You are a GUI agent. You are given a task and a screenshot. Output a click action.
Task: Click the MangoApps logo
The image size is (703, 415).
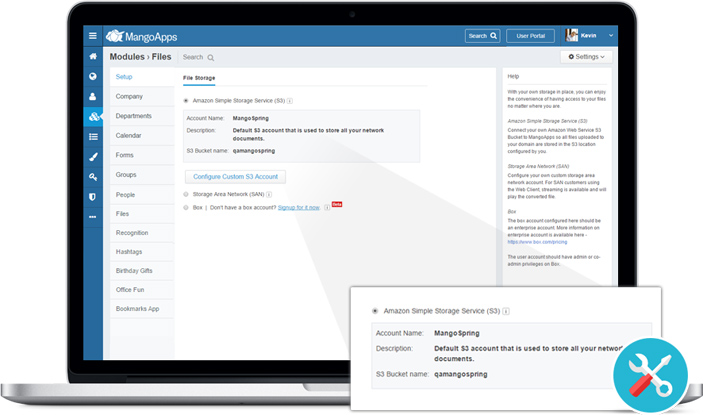pyautogui.click(x=142, y=36)
